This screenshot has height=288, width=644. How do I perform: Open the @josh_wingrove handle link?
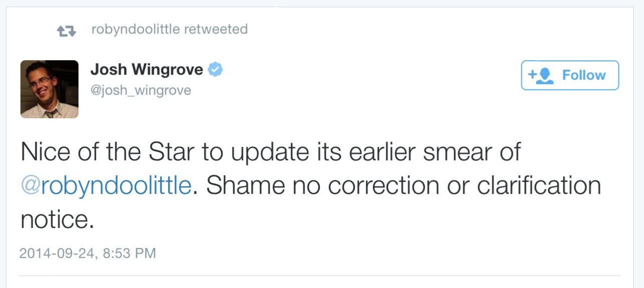(140, 91)
